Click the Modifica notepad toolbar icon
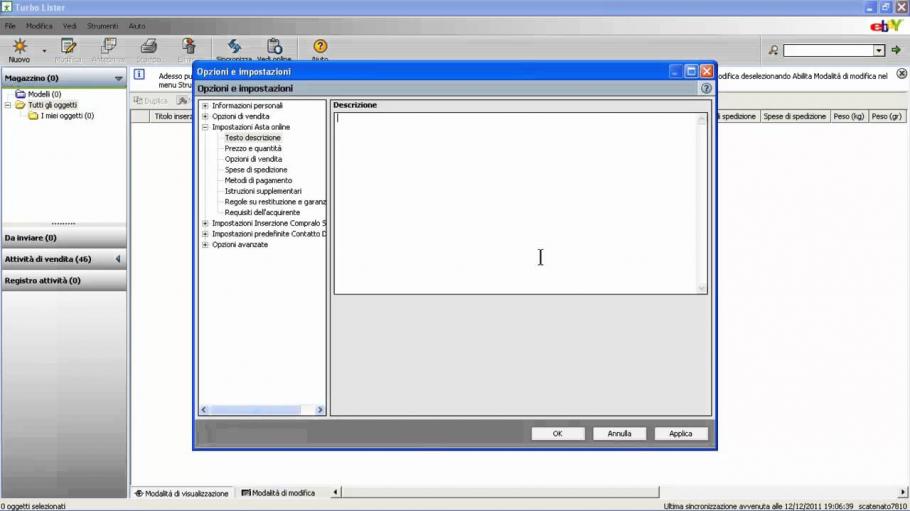The image size is (910, 511). coord(68,46)
